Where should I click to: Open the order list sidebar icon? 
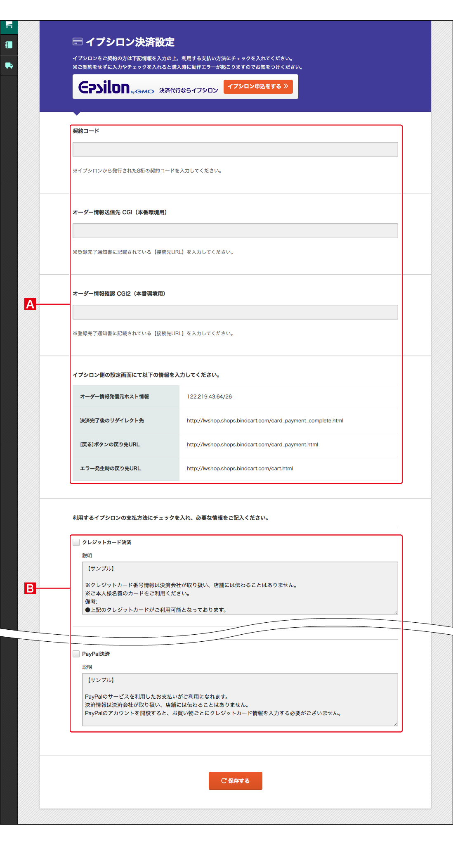(x=9, y=45)
